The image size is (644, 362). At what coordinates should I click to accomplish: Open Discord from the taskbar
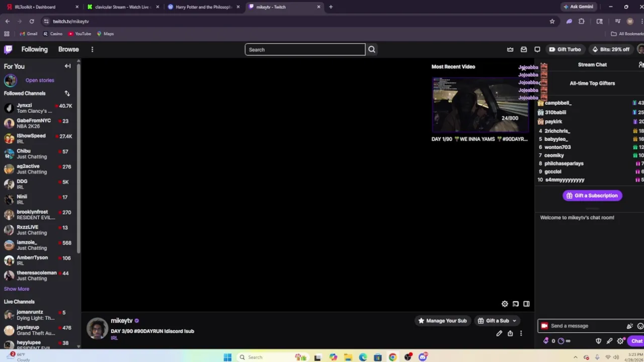423,357
